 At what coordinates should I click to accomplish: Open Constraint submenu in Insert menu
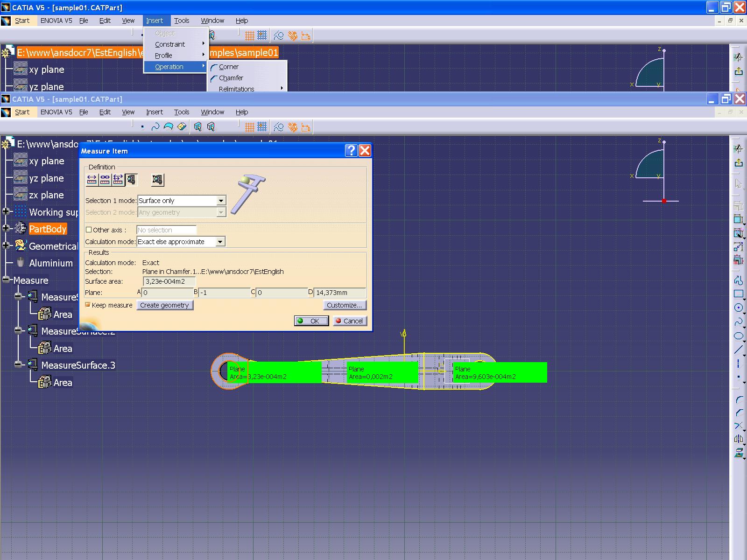click(176, 44)
